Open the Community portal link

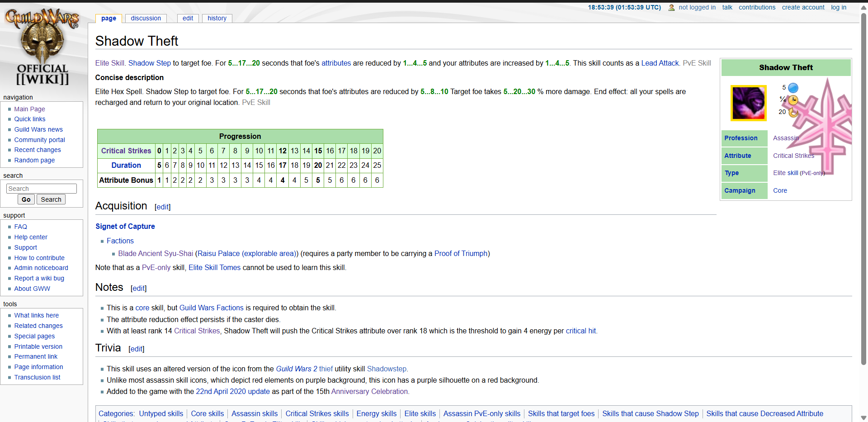pos(39,140)
